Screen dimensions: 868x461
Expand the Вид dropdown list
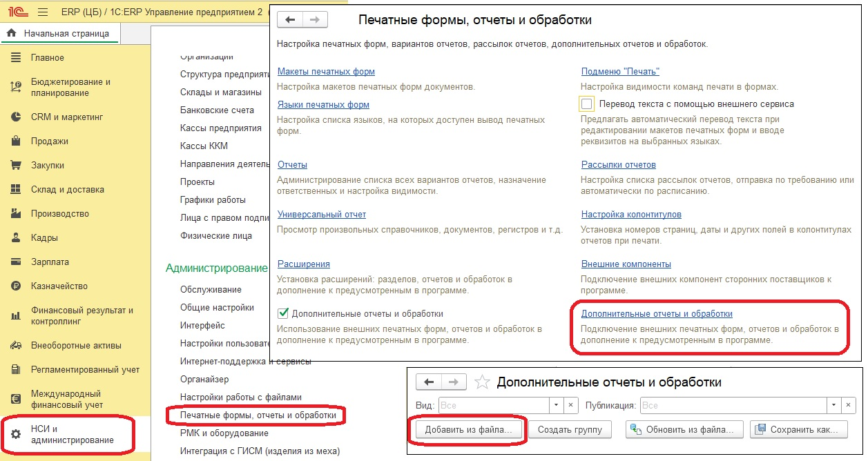point(557,405)
